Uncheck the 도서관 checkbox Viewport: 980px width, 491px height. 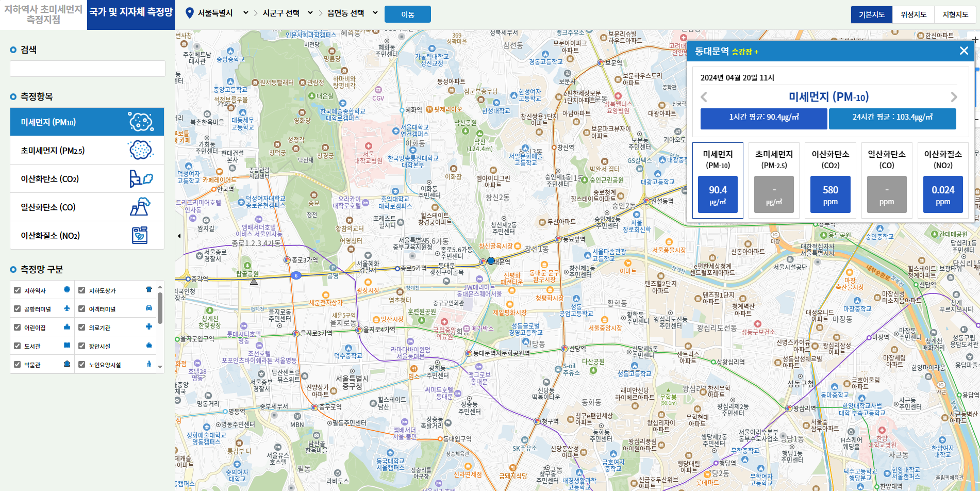point(17,346)
